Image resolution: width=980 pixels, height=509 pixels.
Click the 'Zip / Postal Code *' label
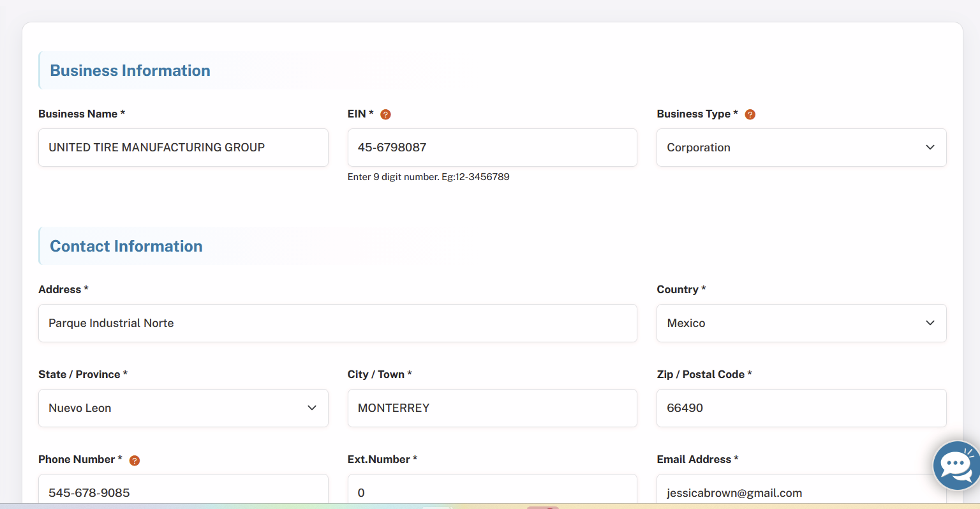point(704,374)
